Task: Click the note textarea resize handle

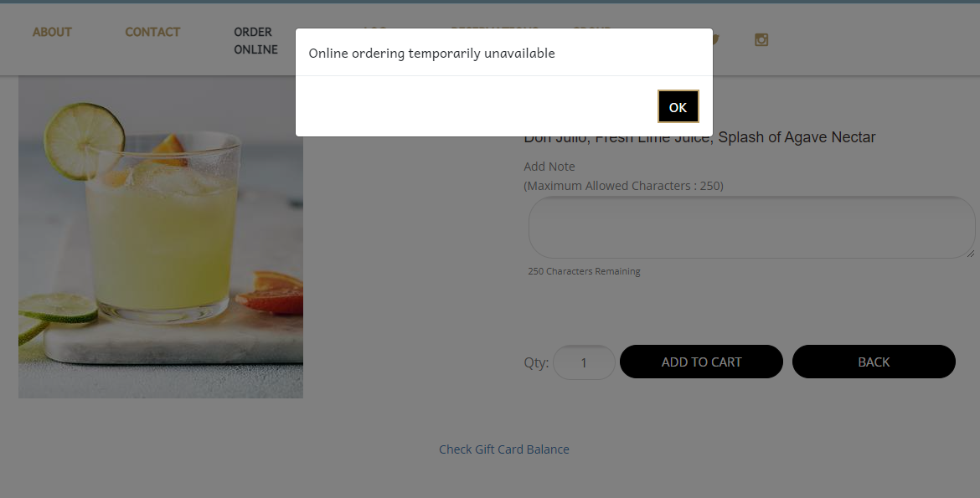Action: 971,253
